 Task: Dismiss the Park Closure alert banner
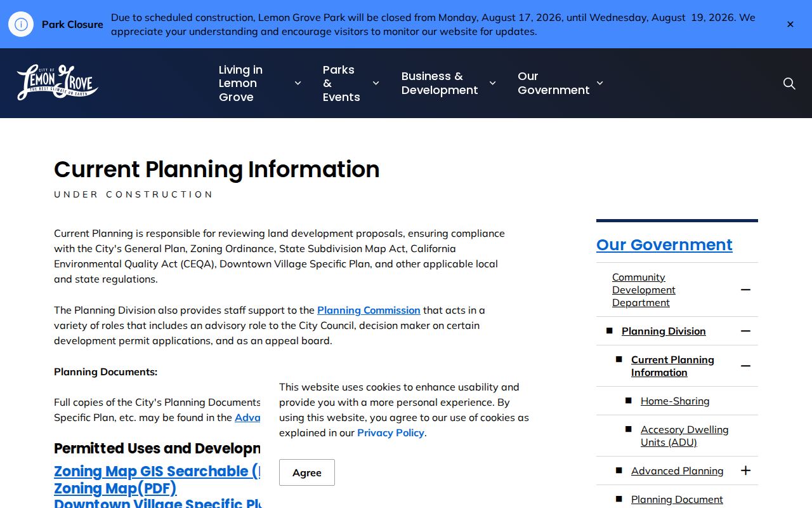coord(790,24)
